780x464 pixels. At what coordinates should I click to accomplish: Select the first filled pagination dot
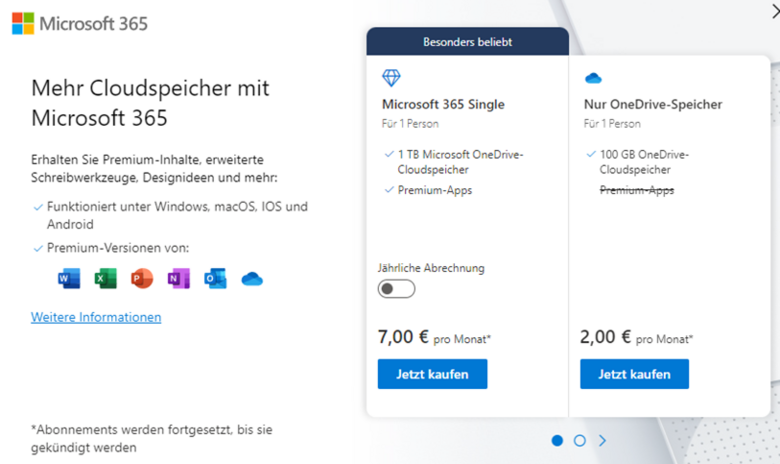tap(557, 441)
